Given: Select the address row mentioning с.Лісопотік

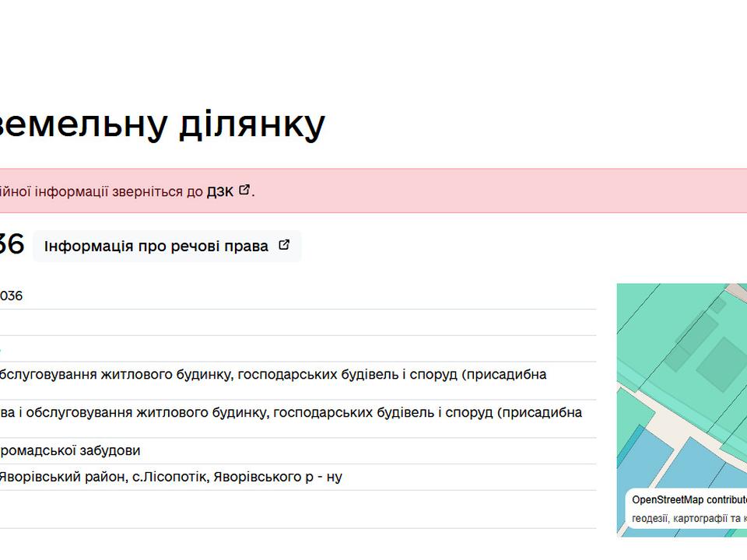Looking at the screenshot, I should click(x=171, y=477).
